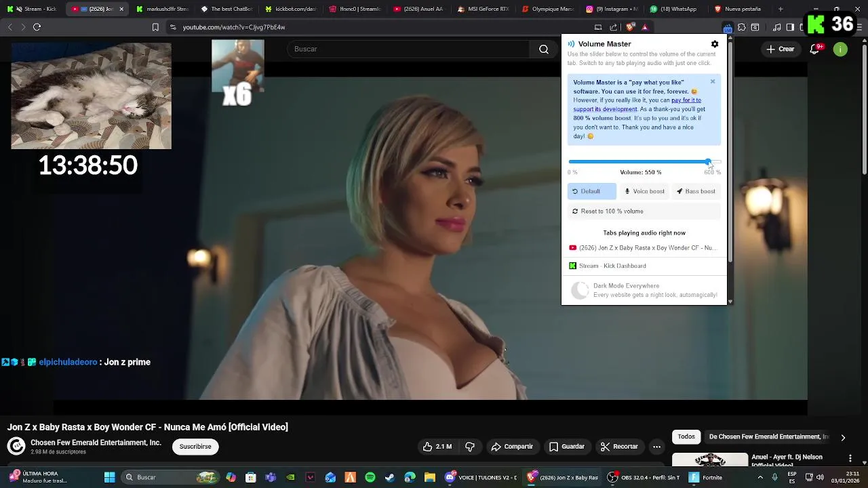This screenshot has height=488, width=868.
Task: Open the browser extensions puzzle icon
Action: click(x=741, y=27)
